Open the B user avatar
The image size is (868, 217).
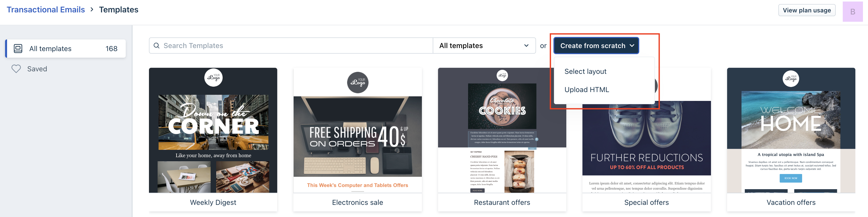[x=853, y=12]
